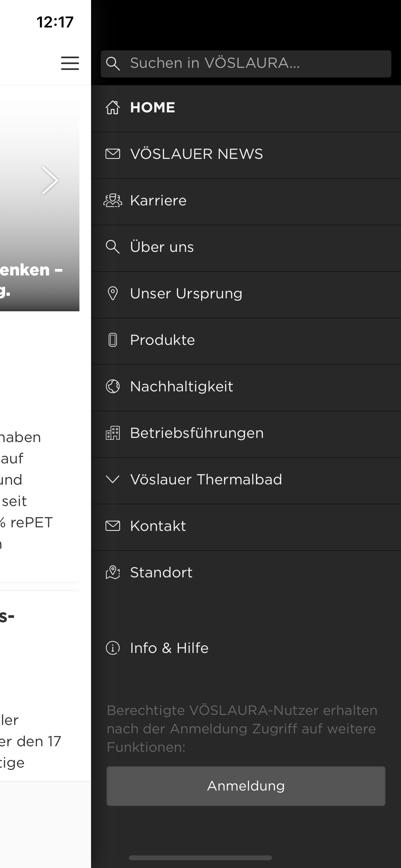Image resolution: width=401 pixels, height=868 pixels.
Task: Select the Kontakt menu entry
Action: (158, 526)
